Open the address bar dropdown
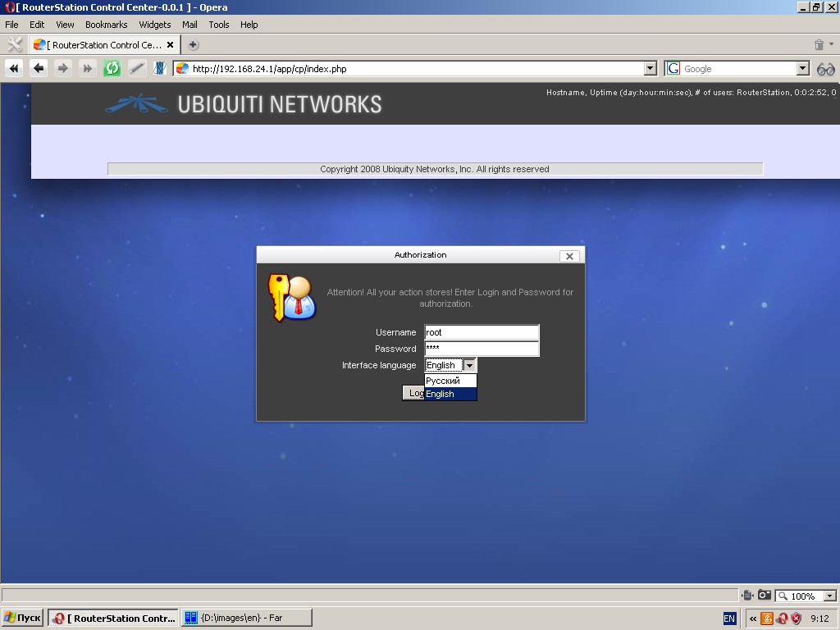The image size is (840, 630). (x=650, y=69)
